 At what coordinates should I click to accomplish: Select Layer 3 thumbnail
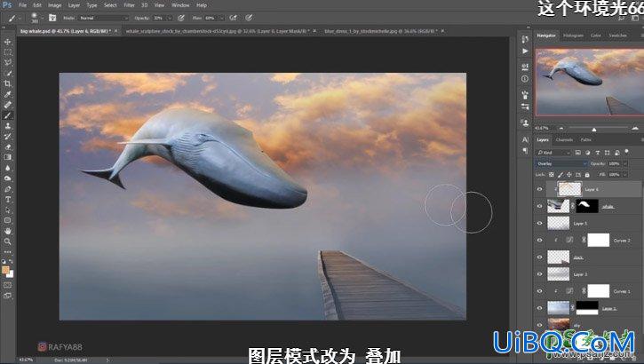coord(559,274)
